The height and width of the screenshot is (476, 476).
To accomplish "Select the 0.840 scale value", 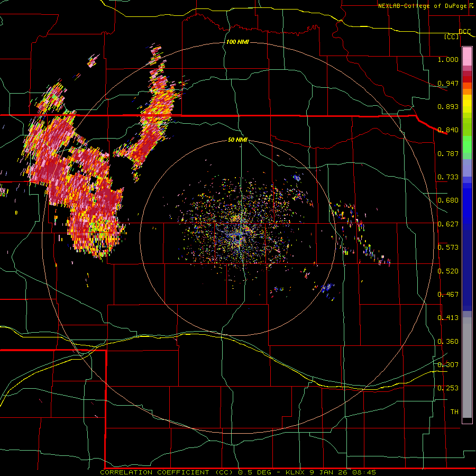I will 448,130.
